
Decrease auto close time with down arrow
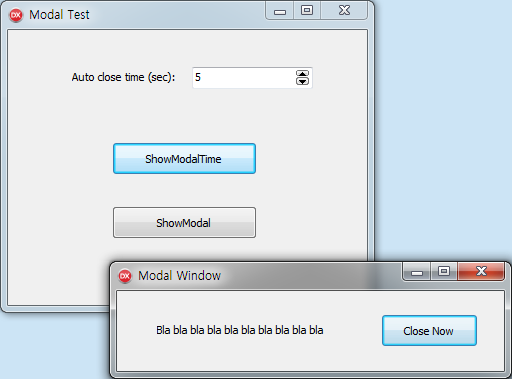(302, 81)
